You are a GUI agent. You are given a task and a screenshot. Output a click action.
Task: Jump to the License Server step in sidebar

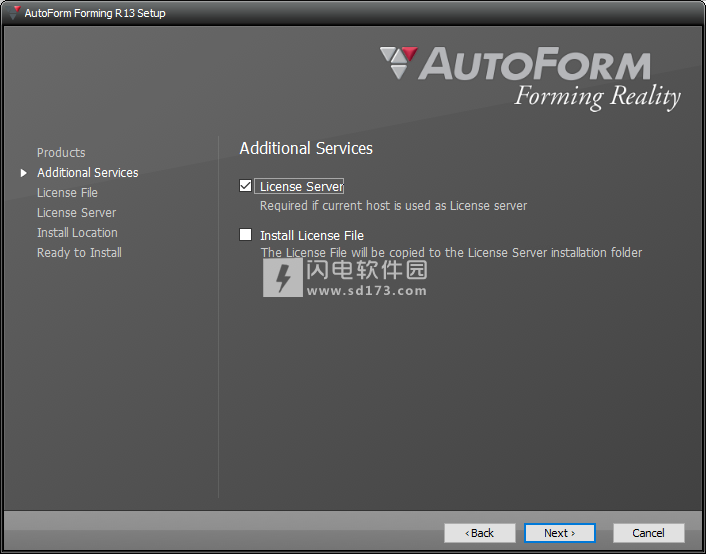point(76,213)
